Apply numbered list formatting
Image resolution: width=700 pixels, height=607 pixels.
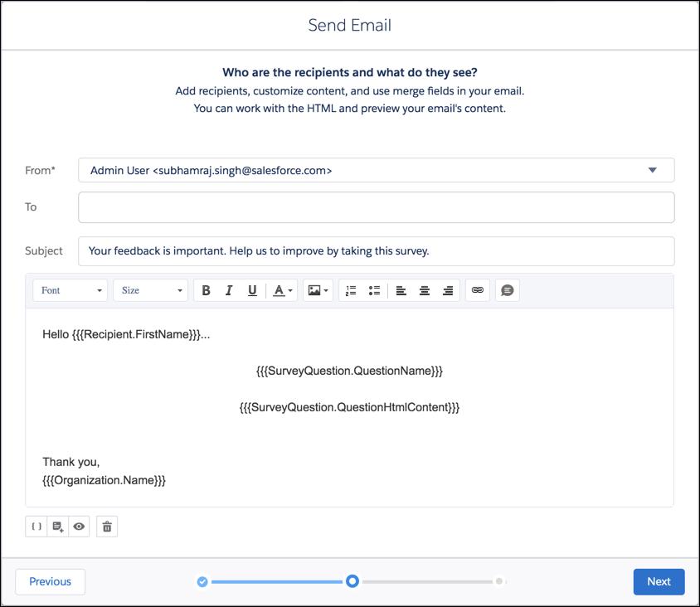coord(350,290)
